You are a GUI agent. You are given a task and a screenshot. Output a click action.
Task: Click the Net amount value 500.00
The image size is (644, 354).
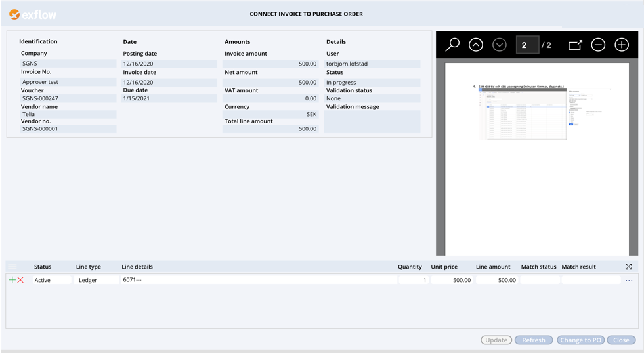pyautogui.click(x=270, y=83)
